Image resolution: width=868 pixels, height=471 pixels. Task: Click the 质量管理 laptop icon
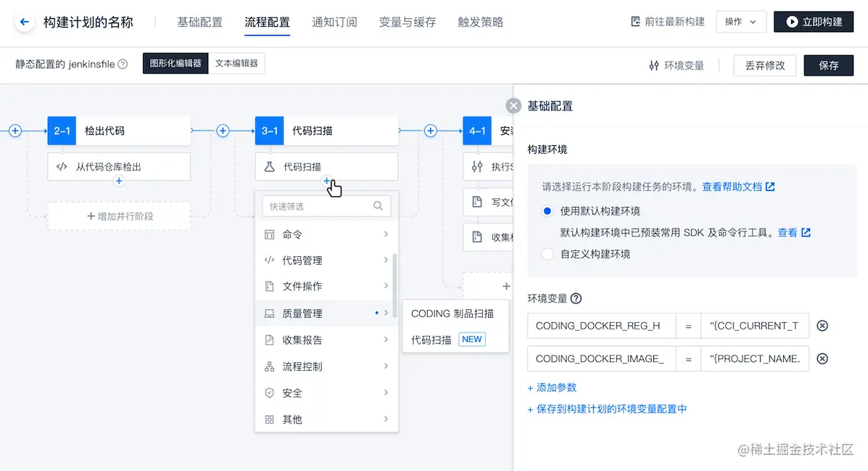269,313
